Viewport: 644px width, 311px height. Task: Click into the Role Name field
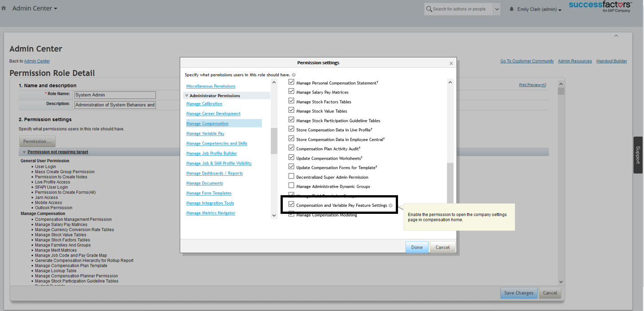point(115,95)
